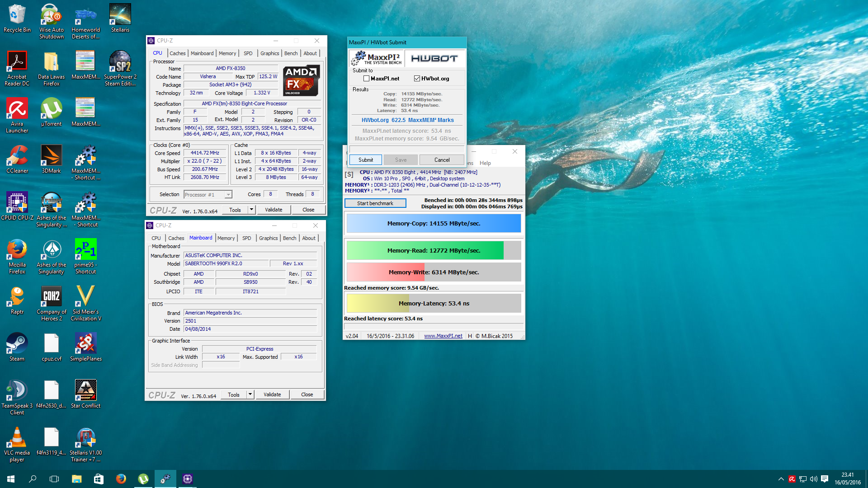The image size is (868, 488).
Task: Click the Windows Store taskbar icon
Action: [x=99, y=479]
